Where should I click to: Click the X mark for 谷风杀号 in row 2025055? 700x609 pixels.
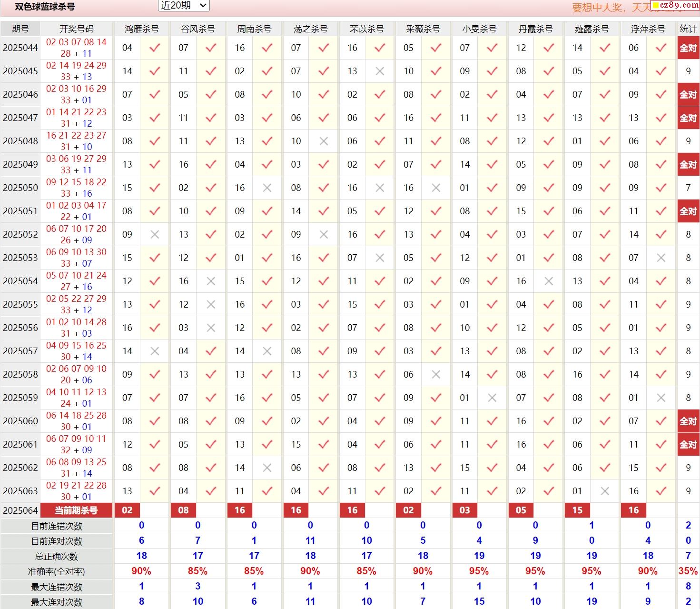pyautogui.click(x=211, y=304)
